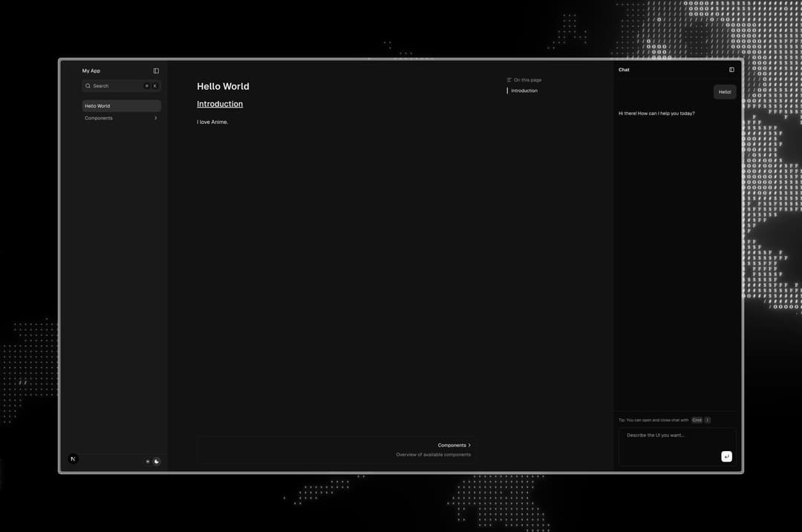
Task: Click into the 'Describe the UI you want' box
Action: pos(668,438)
